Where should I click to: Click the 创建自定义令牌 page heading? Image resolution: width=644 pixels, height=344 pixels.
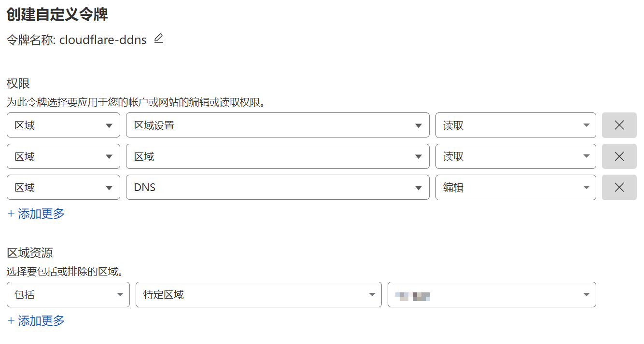pyautogui.click(x=57, y=14)
